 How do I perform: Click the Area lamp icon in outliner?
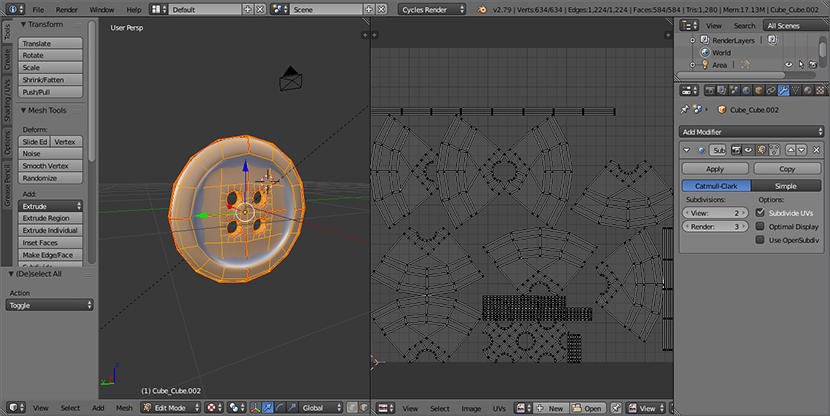point(705,65)
